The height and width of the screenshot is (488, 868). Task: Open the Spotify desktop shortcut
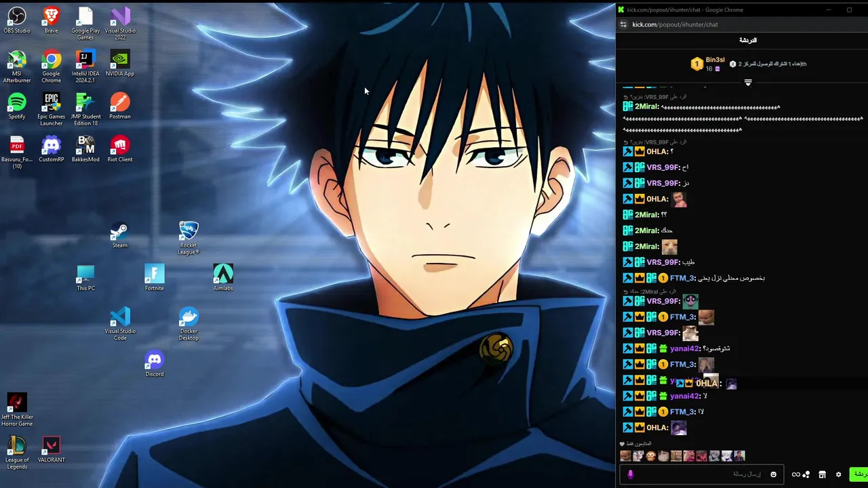(x=17, y=106)
